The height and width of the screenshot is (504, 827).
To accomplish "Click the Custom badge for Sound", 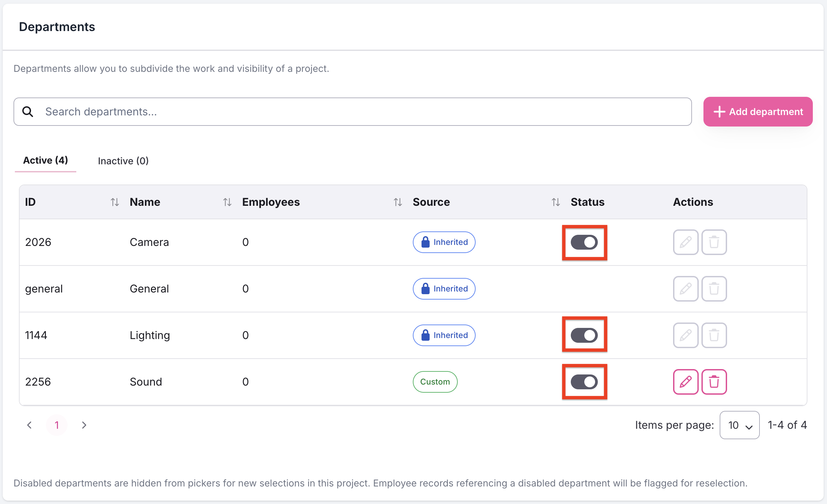I will click(x=435, y=382).
